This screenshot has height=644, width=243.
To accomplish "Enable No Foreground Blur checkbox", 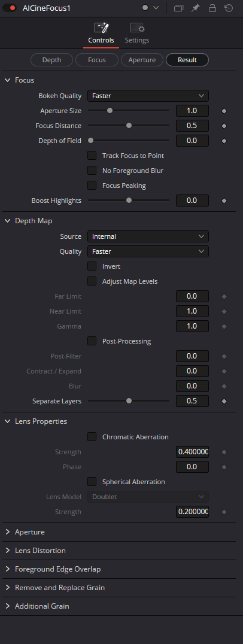I will (x=92, y=171).
